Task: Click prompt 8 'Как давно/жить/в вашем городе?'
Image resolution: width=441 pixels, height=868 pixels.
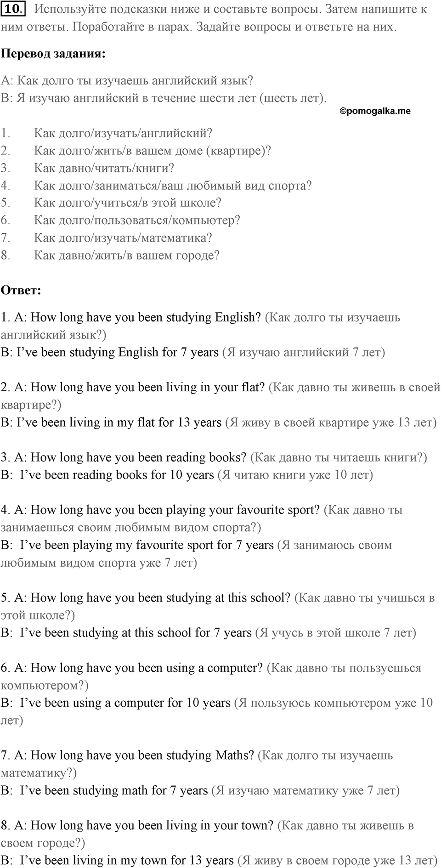Action: click(x=127, y=255)
